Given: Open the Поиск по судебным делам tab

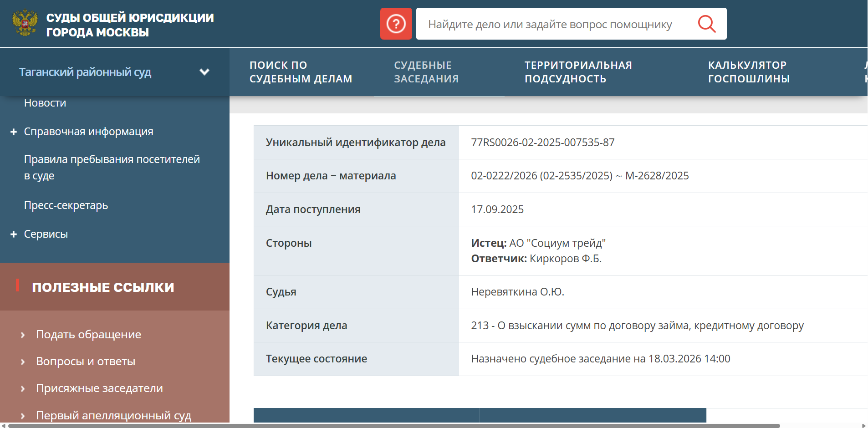Looking at the screenshot, I should click(x=301, y=72).
